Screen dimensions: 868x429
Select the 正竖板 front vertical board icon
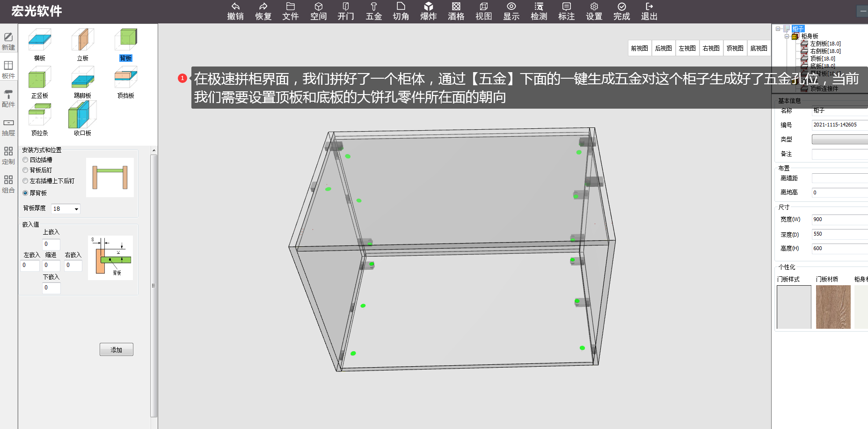click(40, 77)
